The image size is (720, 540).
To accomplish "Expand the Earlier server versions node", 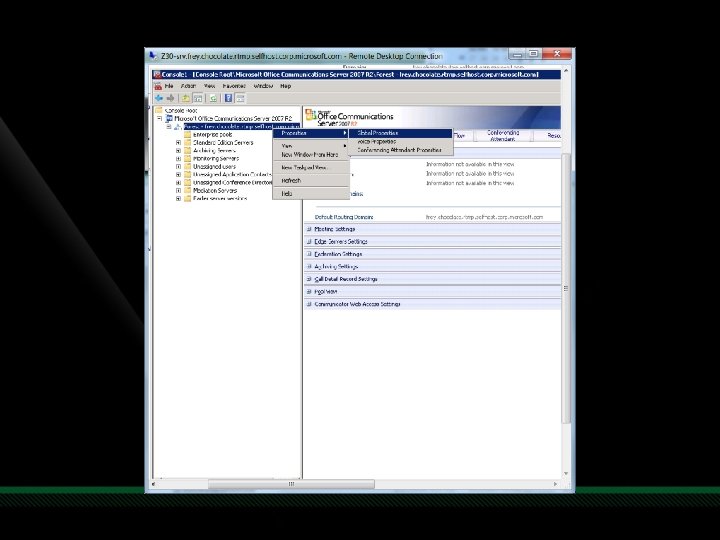I will click(x=178, y=198).
